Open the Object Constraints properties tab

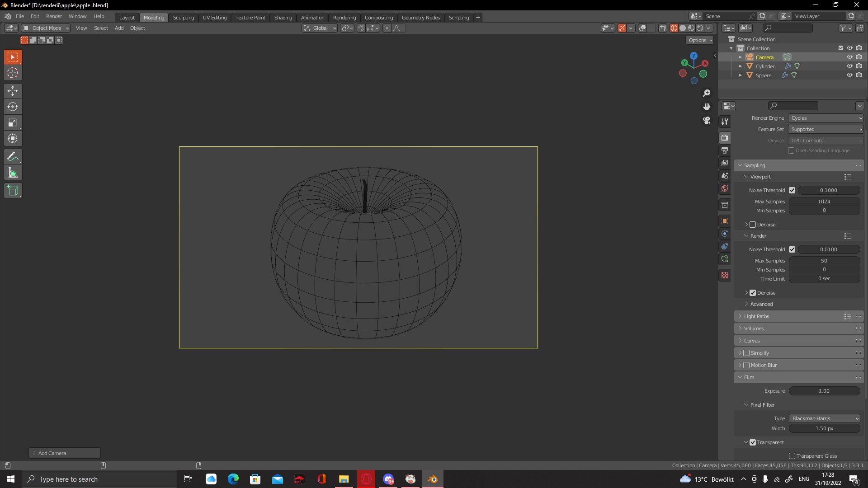[725, 246]
